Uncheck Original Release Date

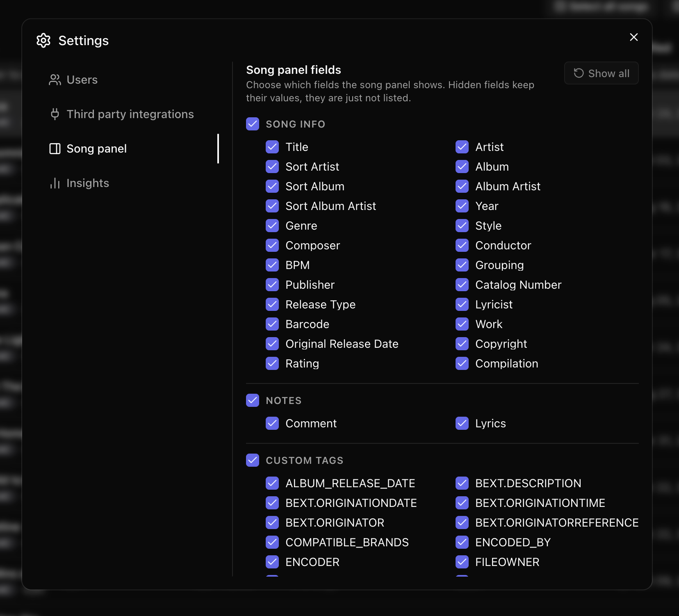point(272,344)
